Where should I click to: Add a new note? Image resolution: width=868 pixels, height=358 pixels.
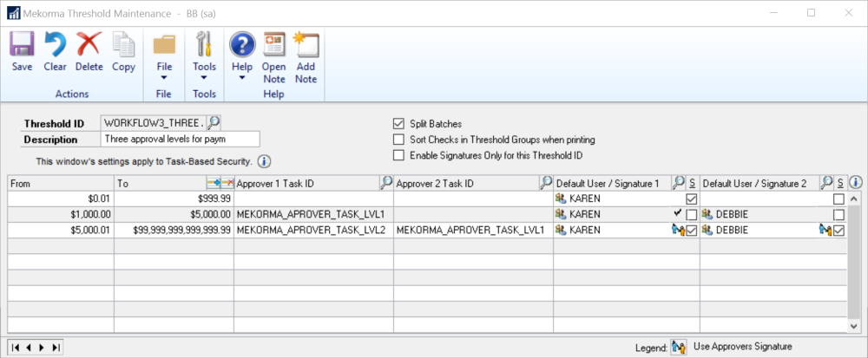pos(306,58)
